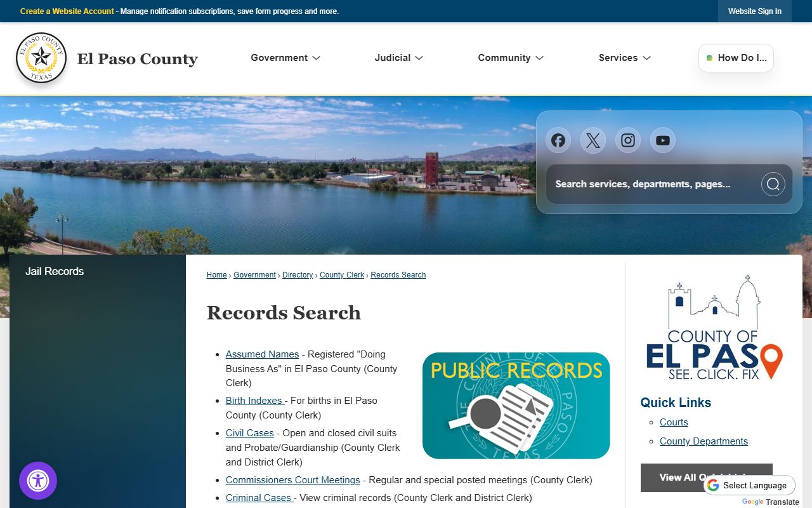Go to Home breadcrumb
The height and width of the screenshot is (508, 812).
tap(216, 275)
